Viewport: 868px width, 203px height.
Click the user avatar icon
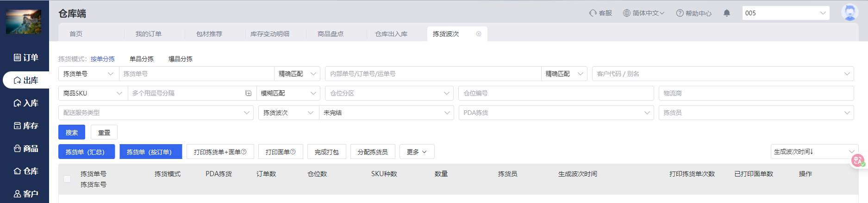[x=849, y=13]
